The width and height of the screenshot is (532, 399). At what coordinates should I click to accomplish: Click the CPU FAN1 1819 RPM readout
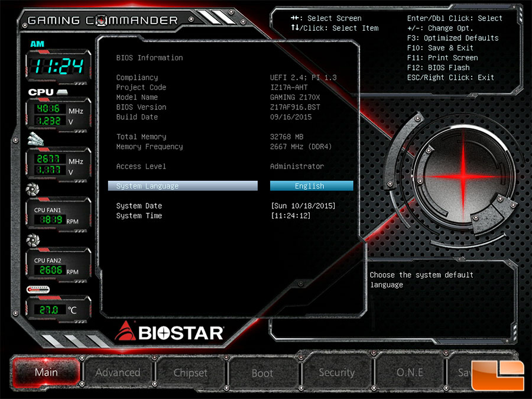tap(51, 220)
